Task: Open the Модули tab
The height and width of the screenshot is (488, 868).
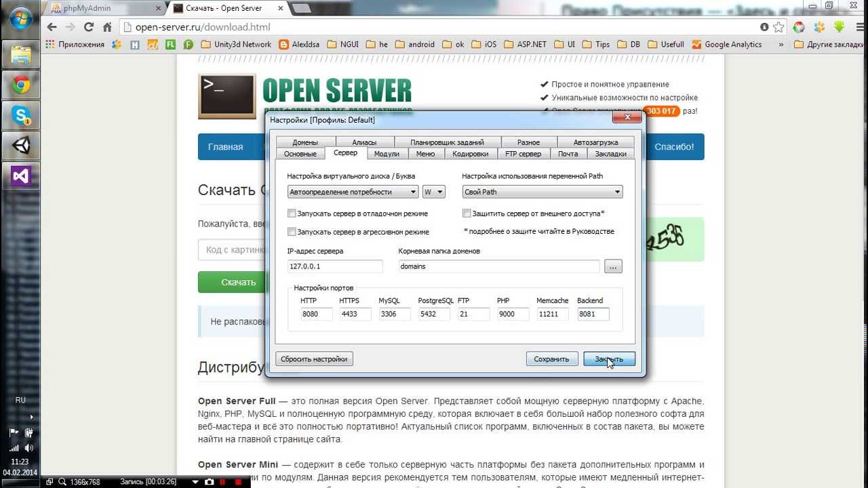Action: (387, 154)
